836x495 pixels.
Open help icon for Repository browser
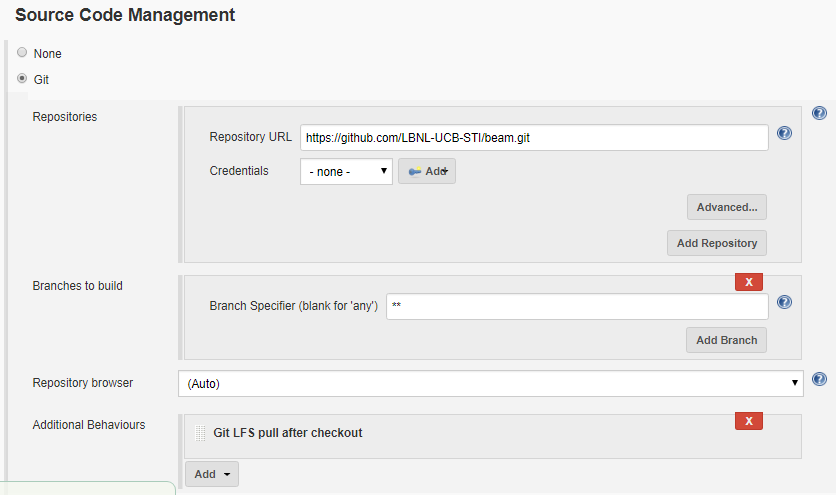click(819, 379)
